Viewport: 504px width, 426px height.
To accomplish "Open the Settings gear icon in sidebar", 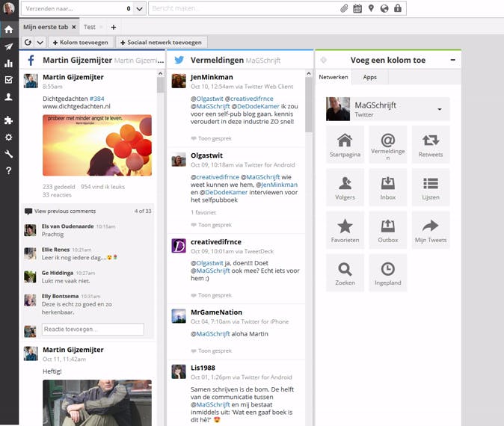I will pos(9,138).
